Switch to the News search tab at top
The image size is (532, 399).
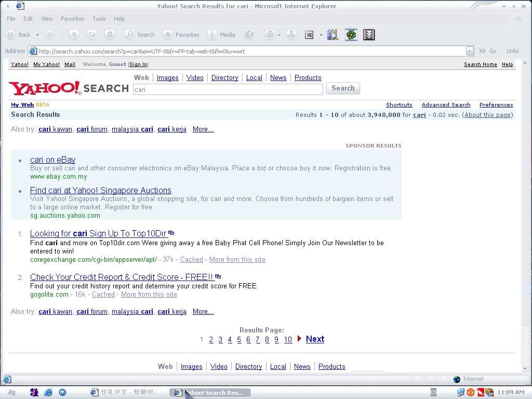tap(278, 78)
